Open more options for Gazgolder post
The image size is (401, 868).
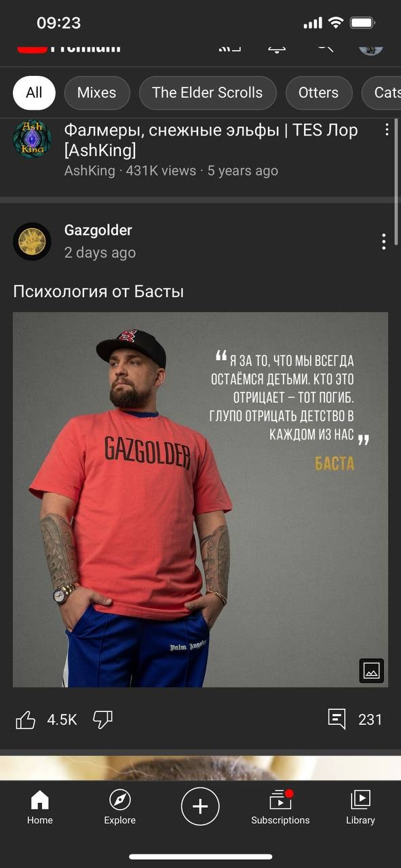(x=384, y=241)
